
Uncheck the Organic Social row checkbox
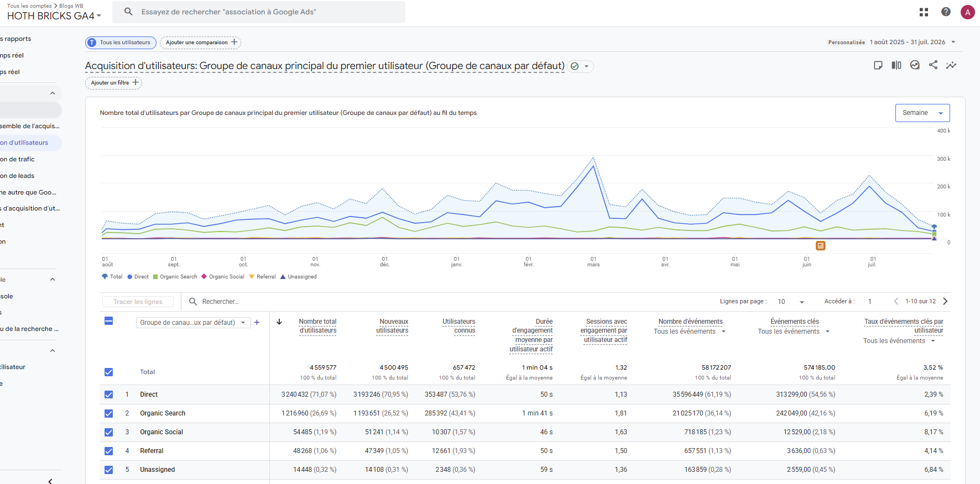(108, 432)
